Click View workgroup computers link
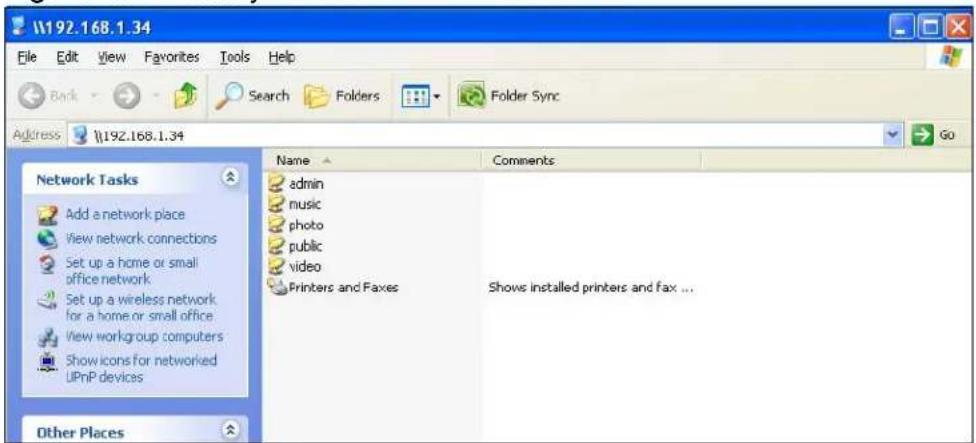The height and width of the screenshot is (443, 976). 144,337
